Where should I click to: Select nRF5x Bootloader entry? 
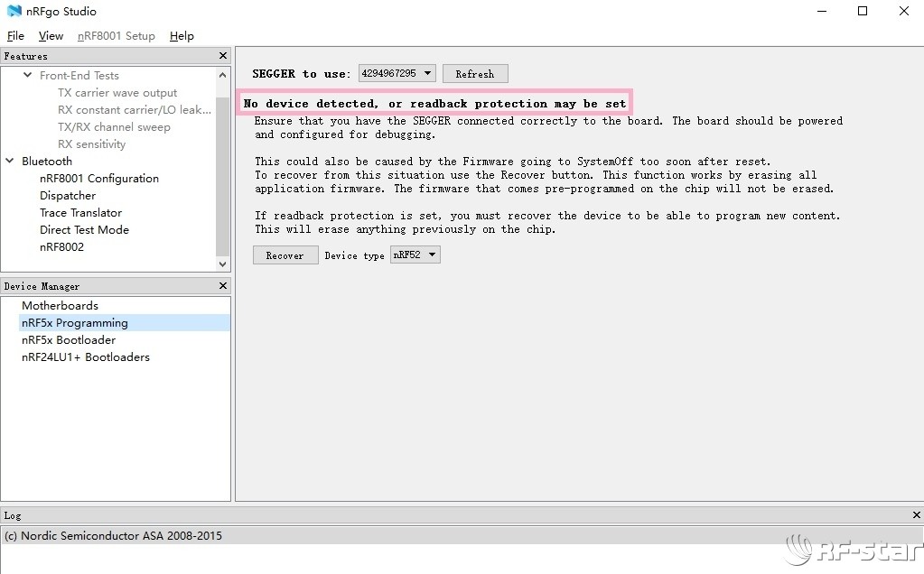[69, 340]
